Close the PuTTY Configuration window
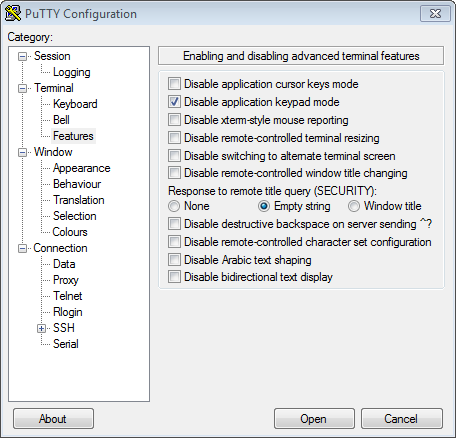Screen dimensions: 456x438 (x=435, y=14)
